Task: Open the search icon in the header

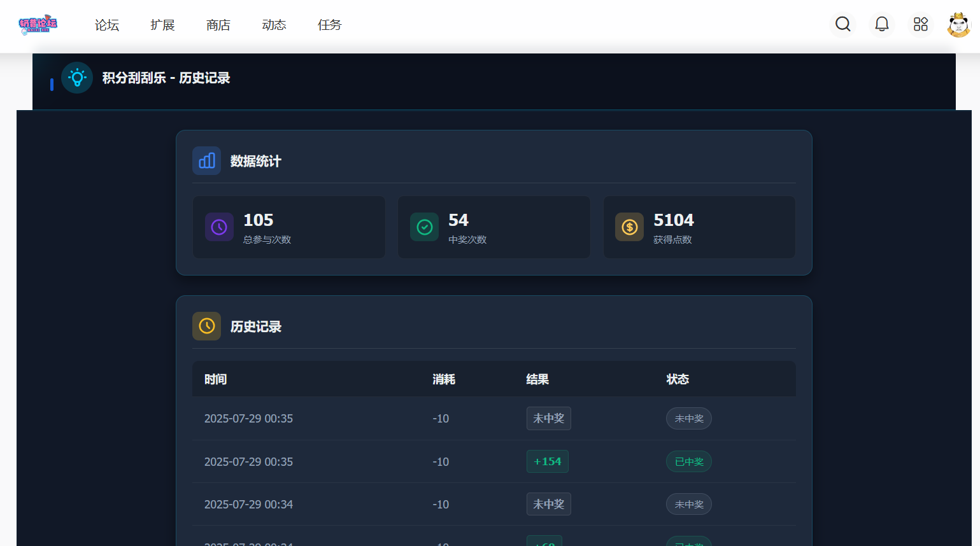Action: pos(843,24)
